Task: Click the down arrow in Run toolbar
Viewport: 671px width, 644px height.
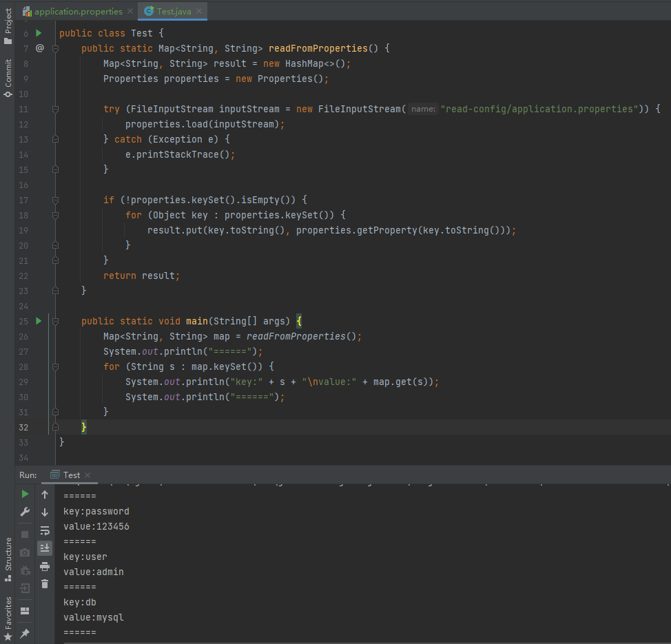Action: click(45, 512)
